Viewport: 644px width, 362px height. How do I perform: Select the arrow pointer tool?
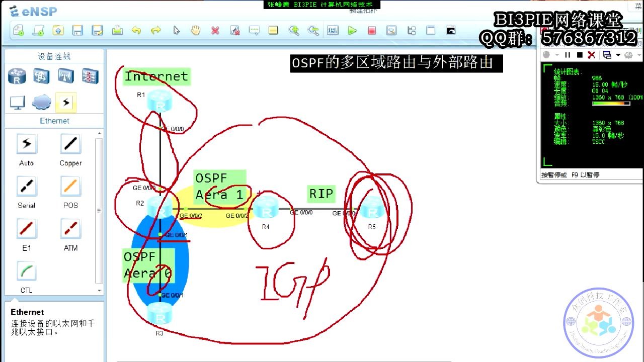click(x=176, y=31)
